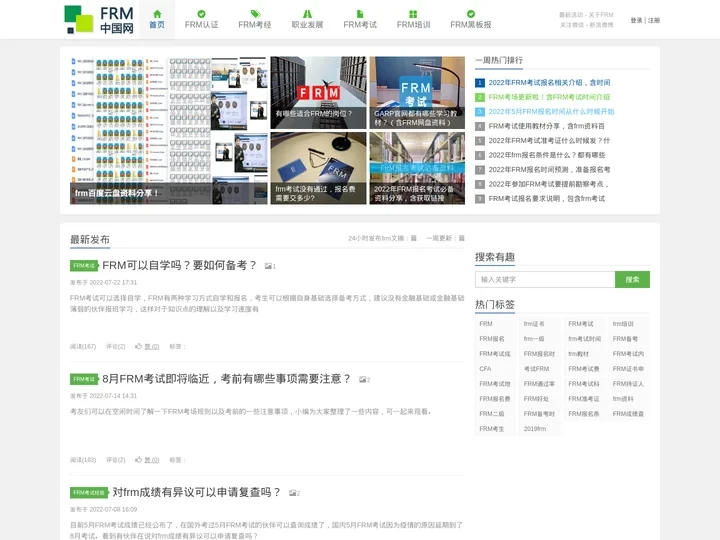
Task: Open ranking item 2022年参加FRM考试要提前勘察考点
Action: (549, 184)
